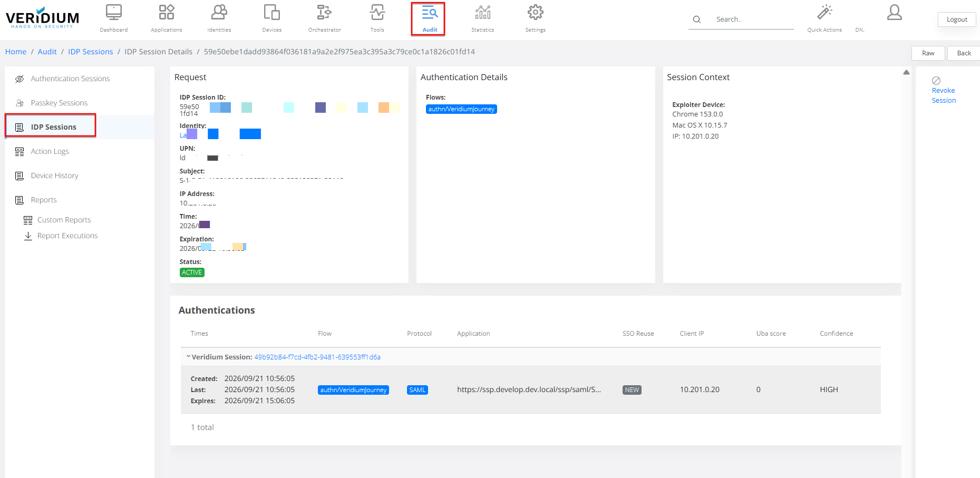This screenshot has width=980, height=478.
Task: Open the Applications grid icon
Action: [167, 12]
